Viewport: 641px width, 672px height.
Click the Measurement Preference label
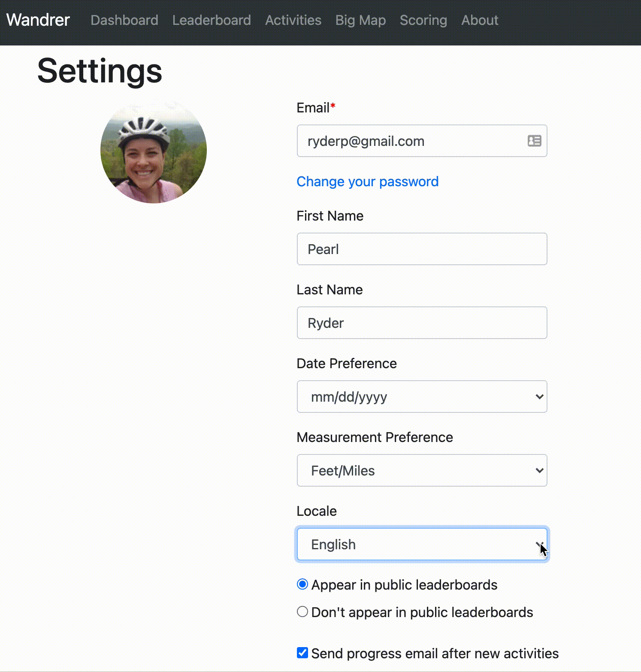[375, 437]
